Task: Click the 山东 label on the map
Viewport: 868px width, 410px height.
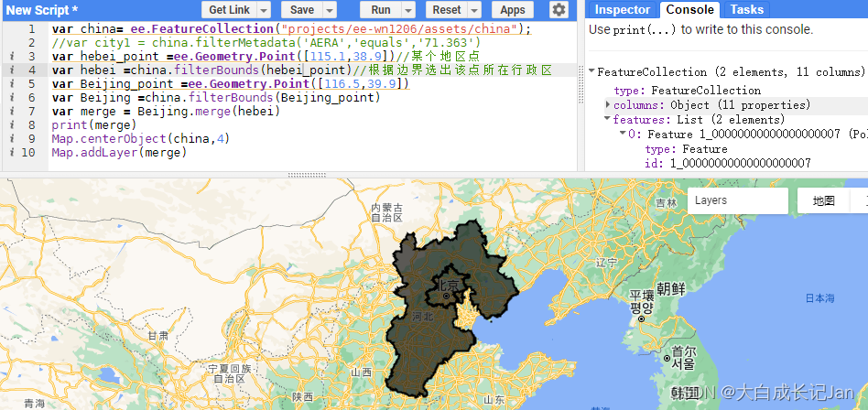Action: click(x=494, y=400)
